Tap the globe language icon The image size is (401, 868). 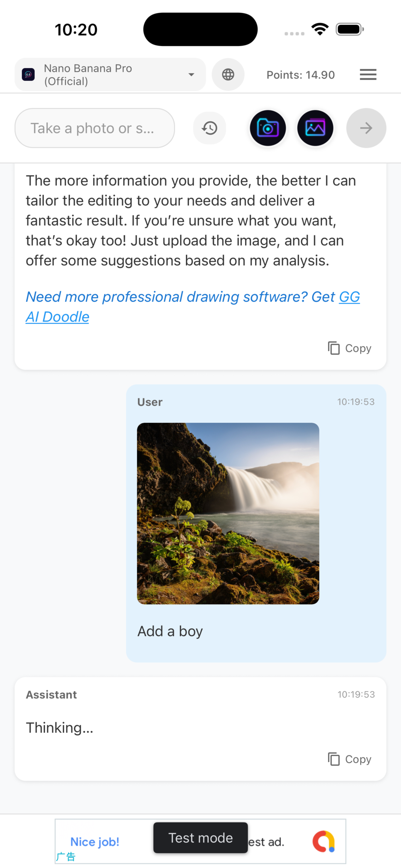tap(228, 74)
